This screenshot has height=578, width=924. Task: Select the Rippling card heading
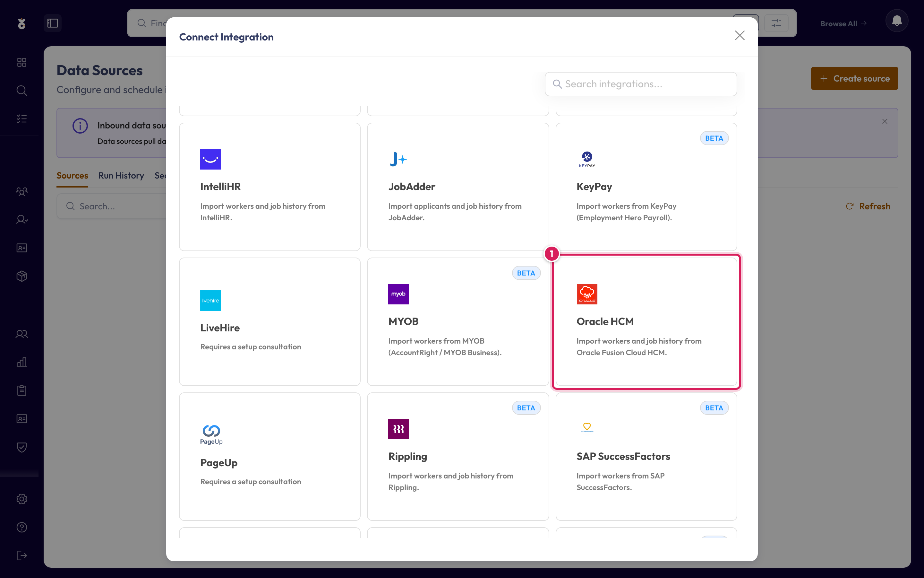tap(407, 456)
